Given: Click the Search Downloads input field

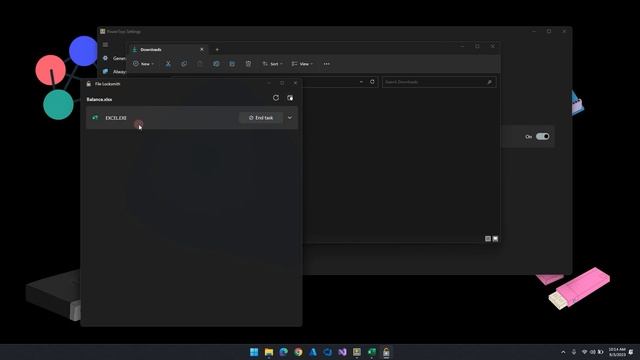Looking at the screenshot, I should (439, 82).
